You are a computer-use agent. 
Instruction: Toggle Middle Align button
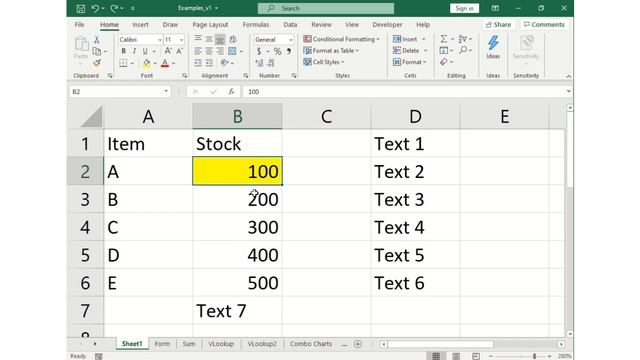click(x=209, y=39)
